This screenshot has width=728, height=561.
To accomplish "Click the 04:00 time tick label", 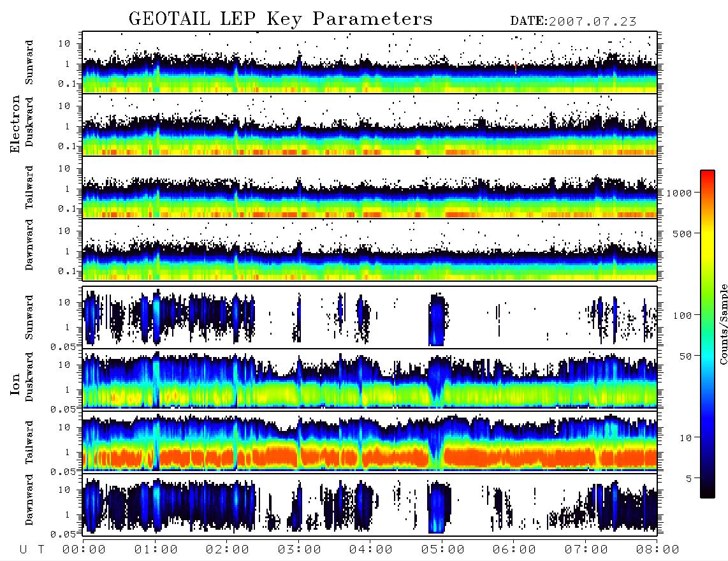I will coord(371,550).
